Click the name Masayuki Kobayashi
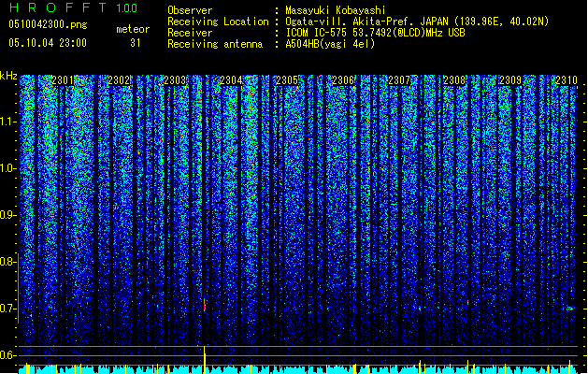The height and width of the screenshot is (374, 588). tap(336, 10)
